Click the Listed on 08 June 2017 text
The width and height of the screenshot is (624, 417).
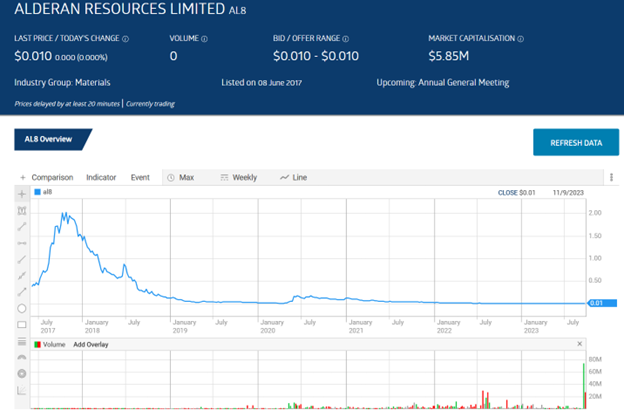(x=261, y=83)
